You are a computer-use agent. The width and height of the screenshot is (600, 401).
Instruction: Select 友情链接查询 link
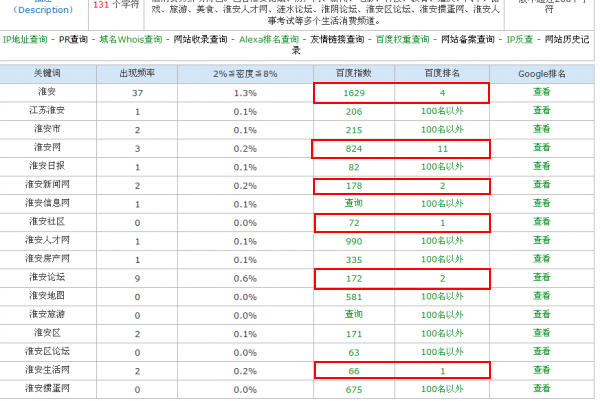pos(336,39)
